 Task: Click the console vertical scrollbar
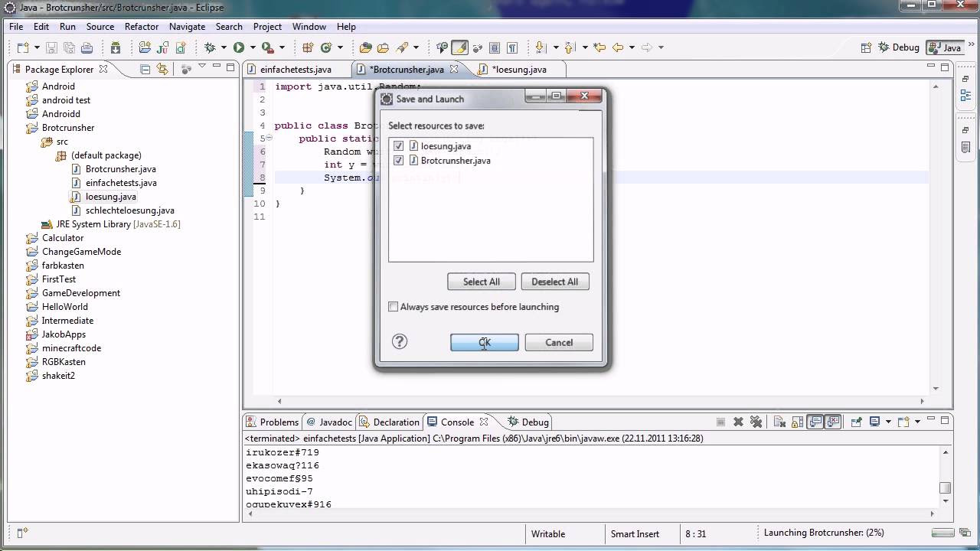(946, 476)
